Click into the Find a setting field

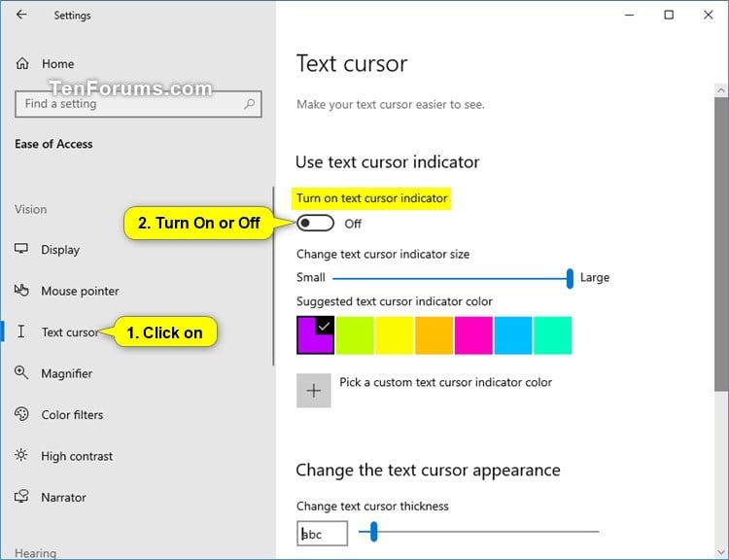tap(138, 104)
